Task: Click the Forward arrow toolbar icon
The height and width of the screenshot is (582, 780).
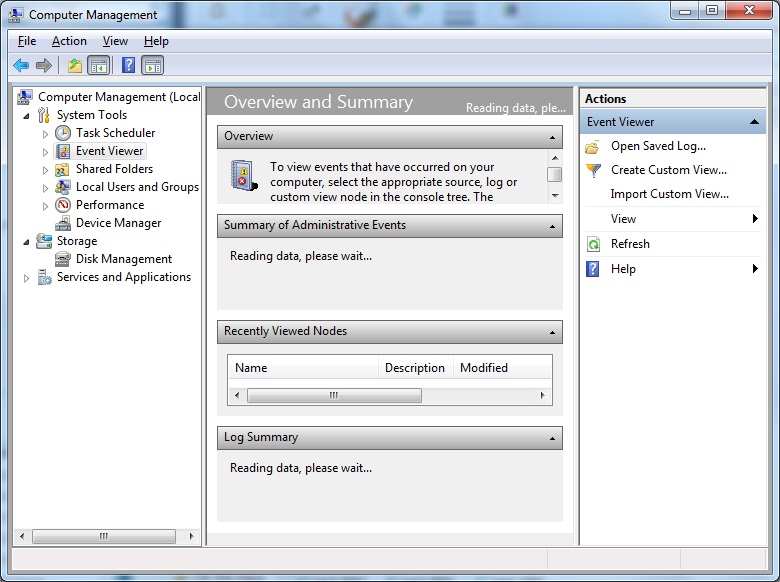Action: 44,65
